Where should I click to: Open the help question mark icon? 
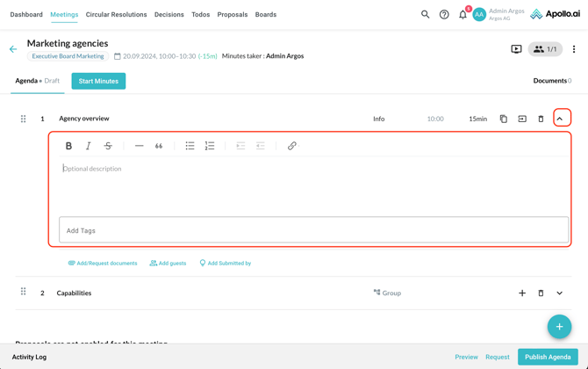(444, 14)
